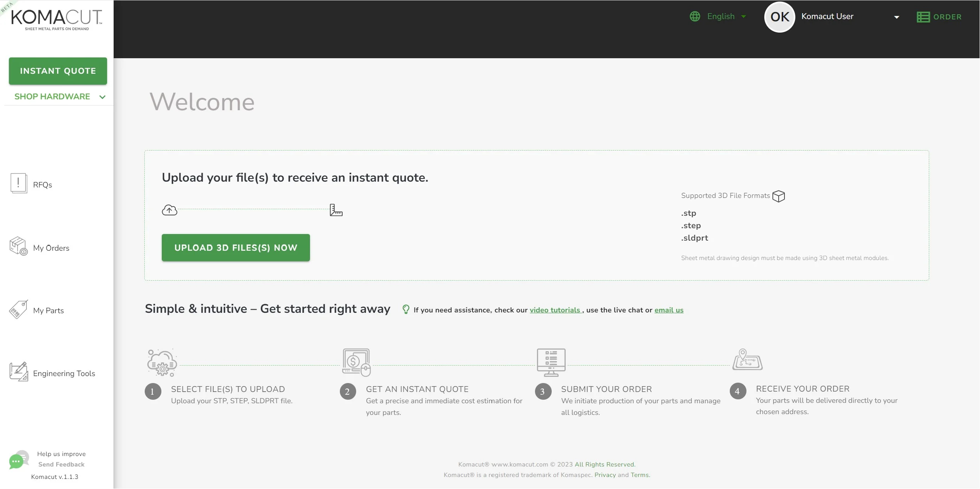Viewport: 980px width, 489px height.
Task: Click the email us link
Action: tap(669, 310)
